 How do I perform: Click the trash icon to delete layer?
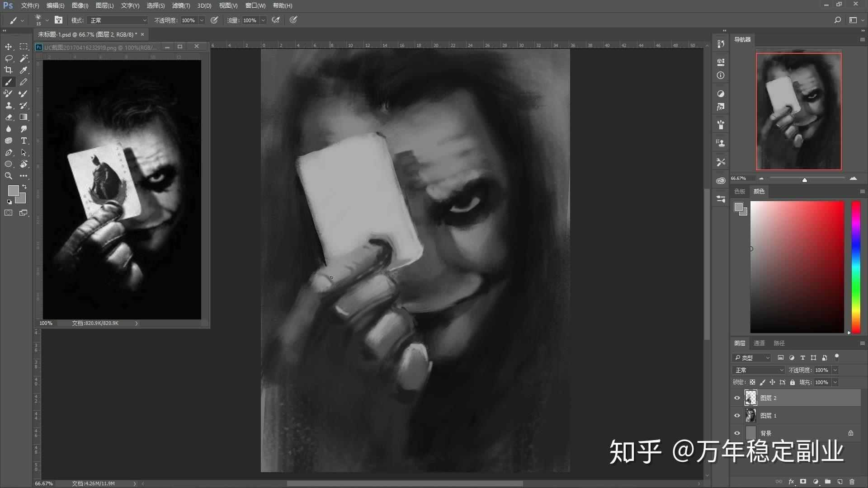tap(852, 482)
